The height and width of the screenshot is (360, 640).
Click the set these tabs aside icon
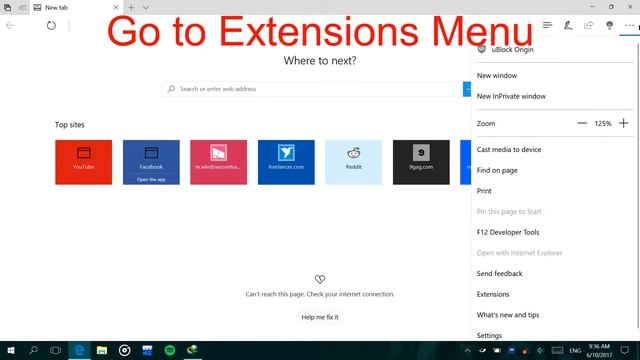(22, 7)
